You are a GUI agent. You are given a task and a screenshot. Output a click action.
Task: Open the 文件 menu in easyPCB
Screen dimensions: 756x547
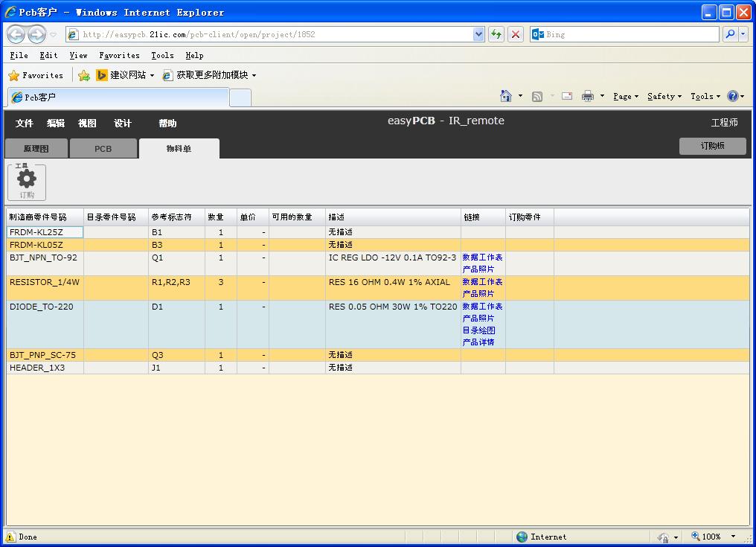[x=24, y=123]
